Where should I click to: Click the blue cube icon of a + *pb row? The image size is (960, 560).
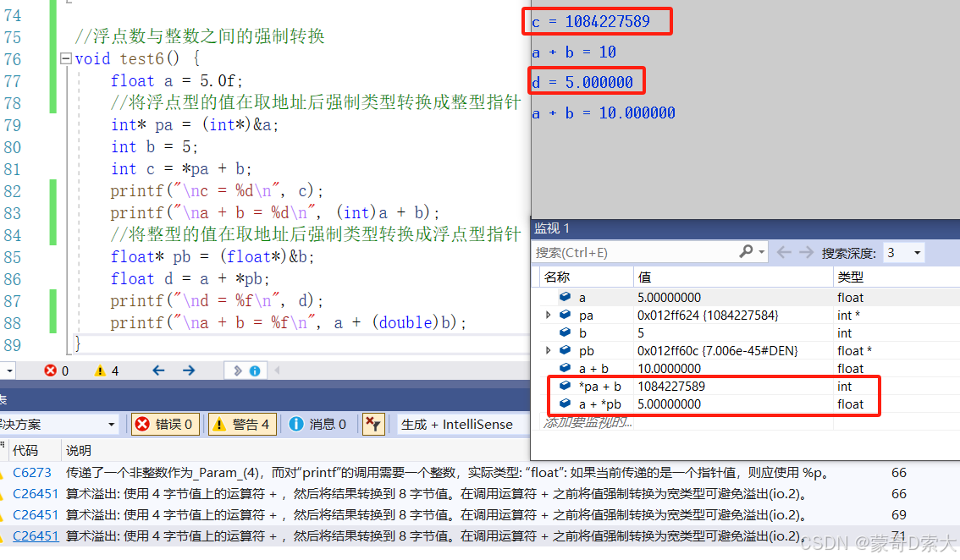(x=566, y=404)
